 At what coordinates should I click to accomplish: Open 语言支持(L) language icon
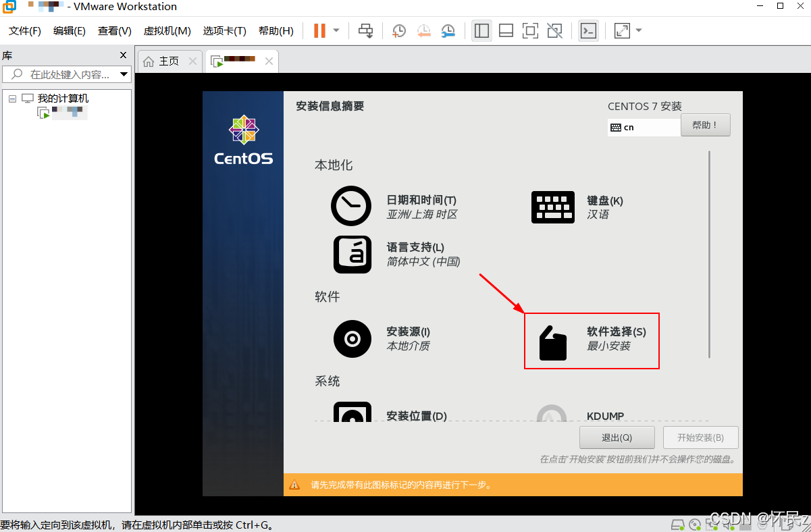(352, 254)
